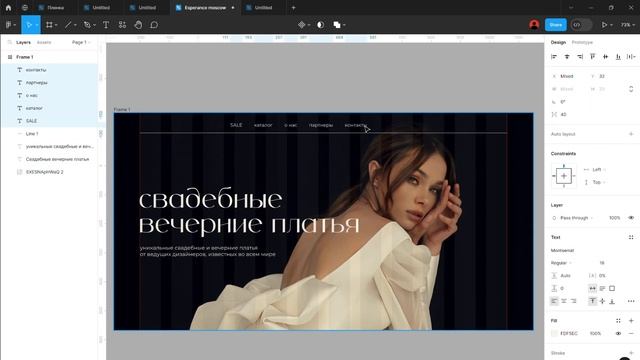Open the Page 1 dropdown
640x360 pixels.
(x=81, y=42)
